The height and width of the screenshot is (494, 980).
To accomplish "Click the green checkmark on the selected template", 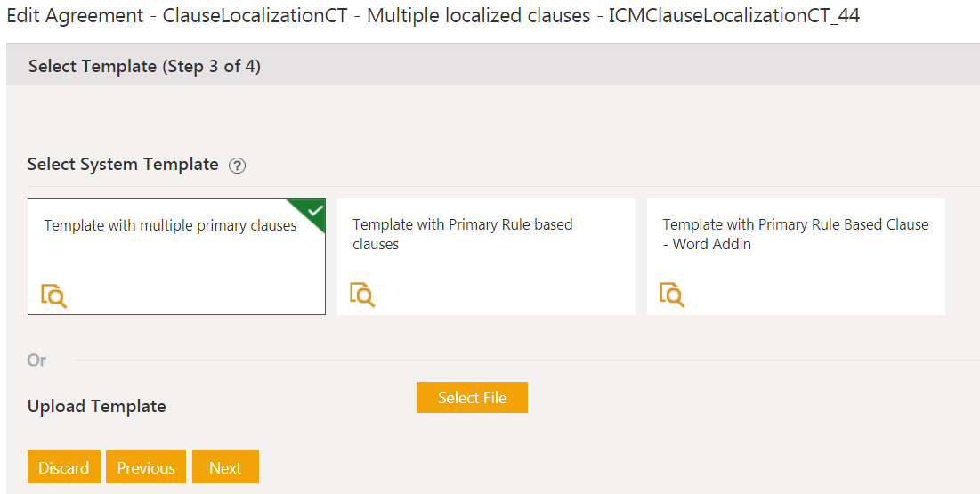I will [314, 210].
